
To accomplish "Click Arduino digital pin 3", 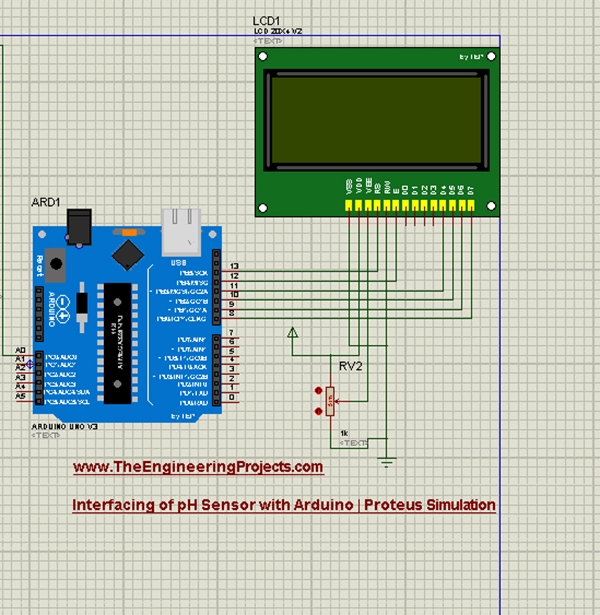I will (232, 369).
